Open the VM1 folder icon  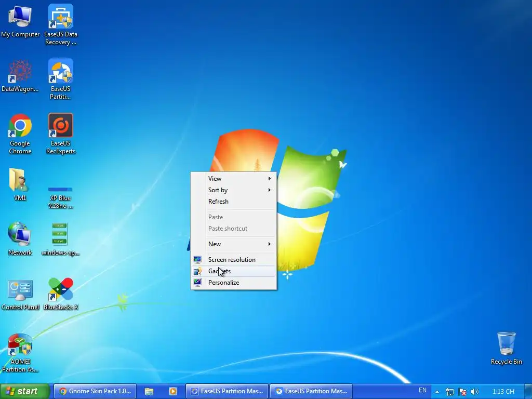coord(20,185)
